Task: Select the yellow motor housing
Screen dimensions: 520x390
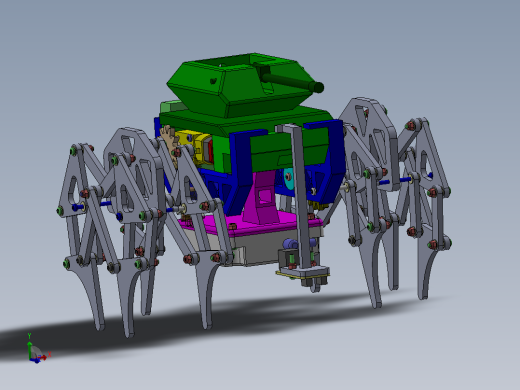Action: pos(195,147)
